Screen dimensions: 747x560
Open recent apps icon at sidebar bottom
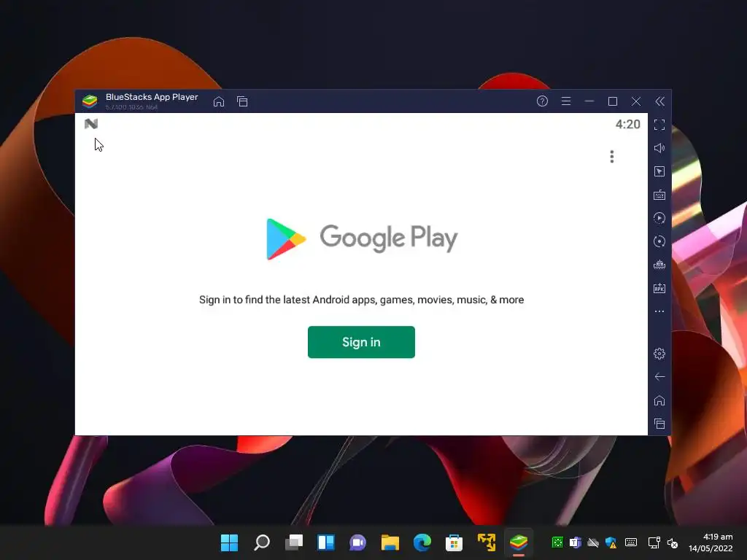coord(659,424)
